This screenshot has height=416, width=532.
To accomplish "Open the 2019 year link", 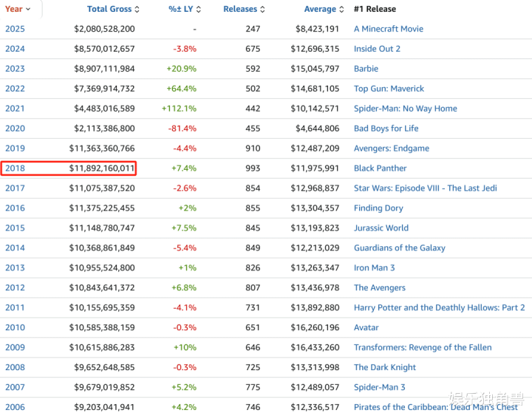I will pyautogui.click(x=15, y=149).
